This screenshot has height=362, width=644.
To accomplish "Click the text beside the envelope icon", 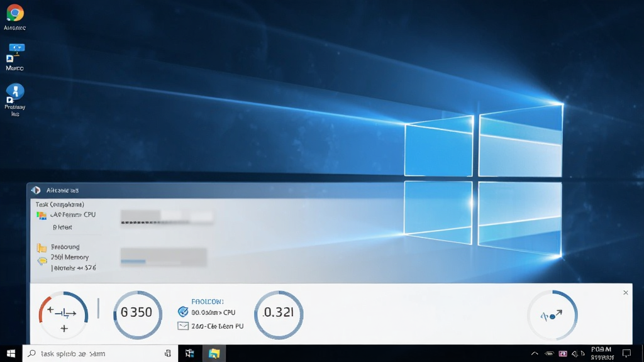I will tap(217, 326).
